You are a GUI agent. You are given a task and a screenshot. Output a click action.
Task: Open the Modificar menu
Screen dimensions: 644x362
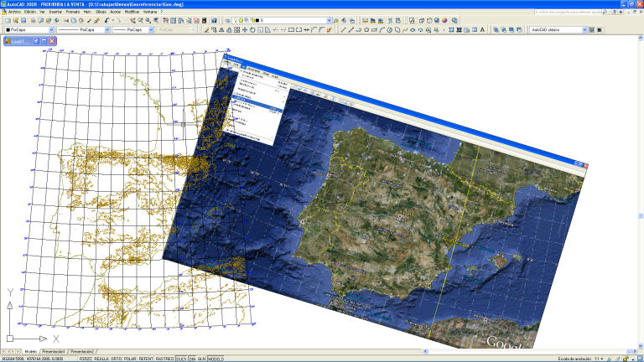point(132,12)
